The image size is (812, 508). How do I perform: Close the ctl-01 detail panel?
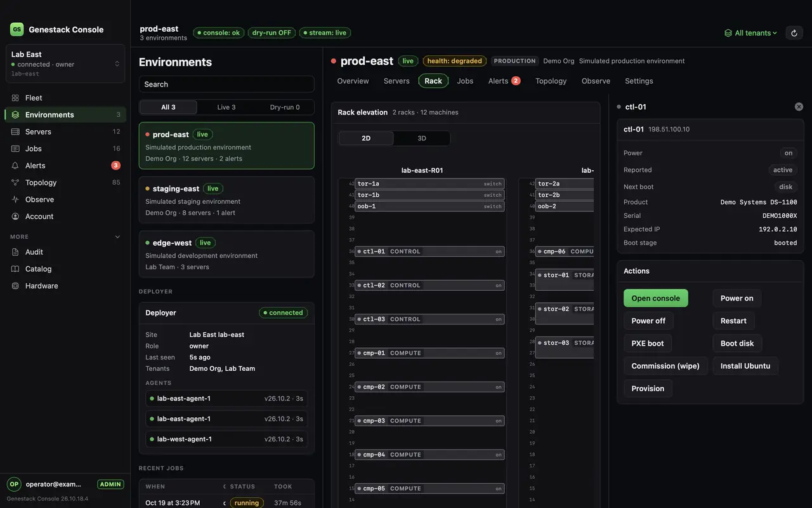click(x=799, y=107)
